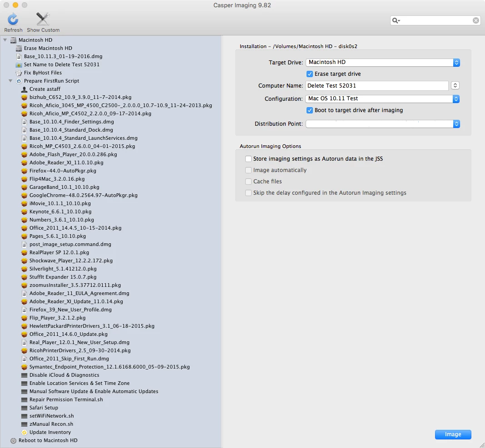The image size is (485, 448).
Task: Click the Image button
Action: (453, 434)
